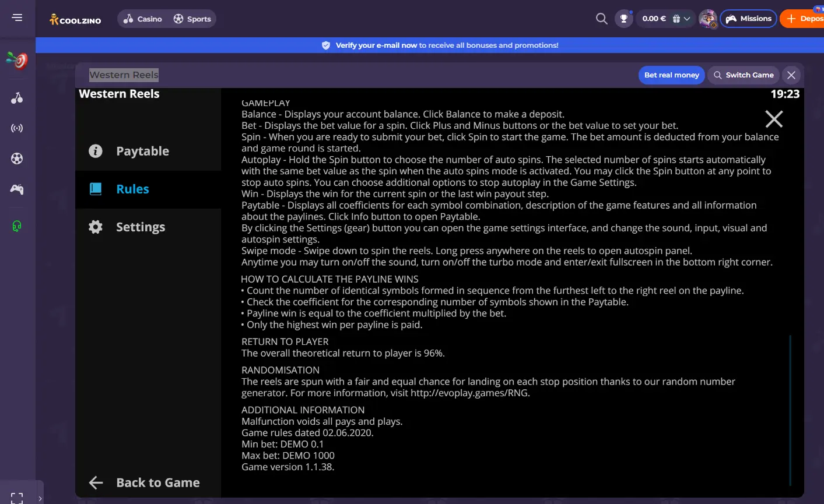
Task: Click the rules panel vertical scrollbar
Action: [791, 410]
